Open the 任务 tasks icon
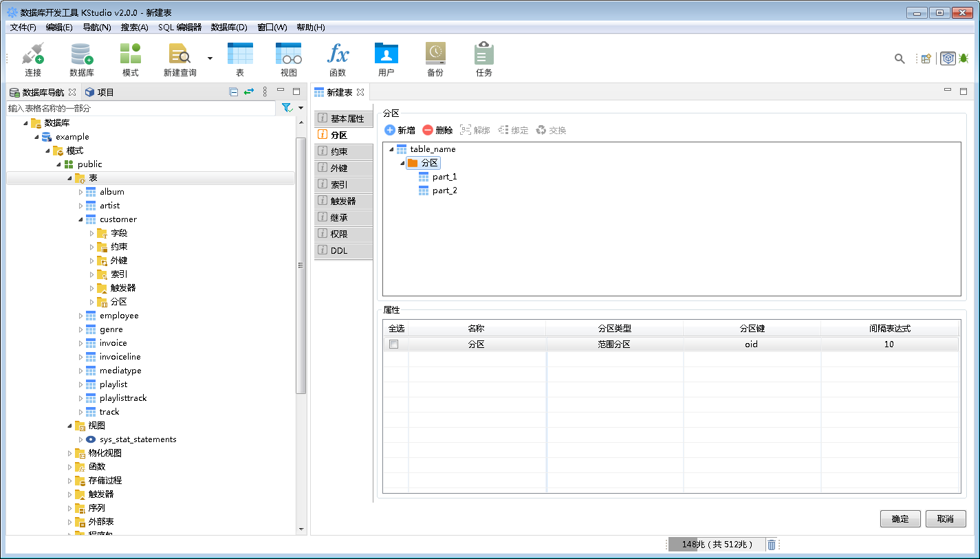 click(x=483, y=58)
